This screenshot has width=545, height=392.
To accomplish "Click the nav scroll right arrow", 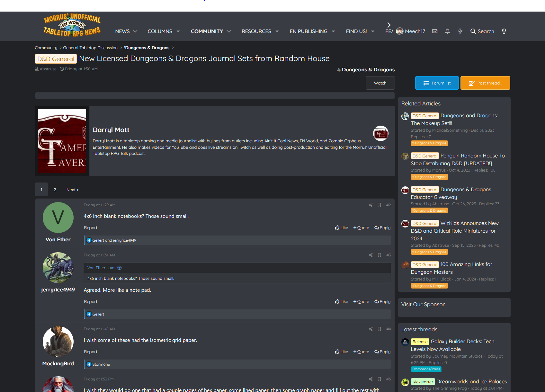I will click(x=389, y=25).
